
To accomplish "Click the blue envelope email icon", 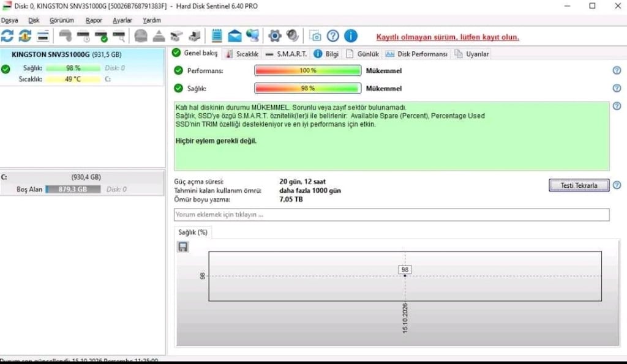I will (235, 36).
